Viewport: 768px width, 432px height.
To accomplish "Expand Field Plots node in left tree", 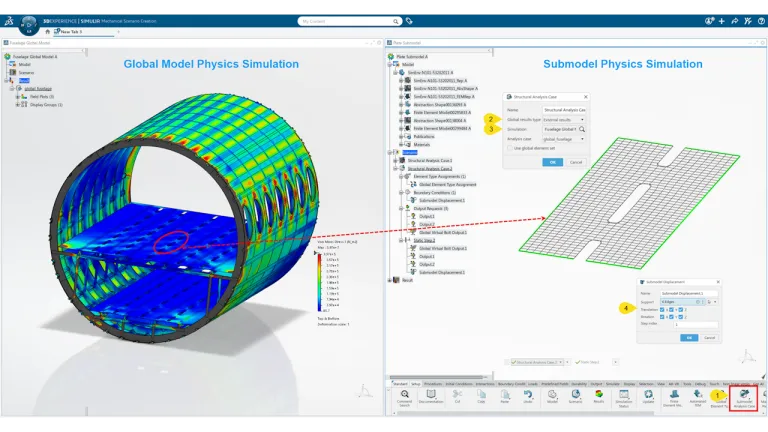I will pyautogui.click(x=18, y=96).
